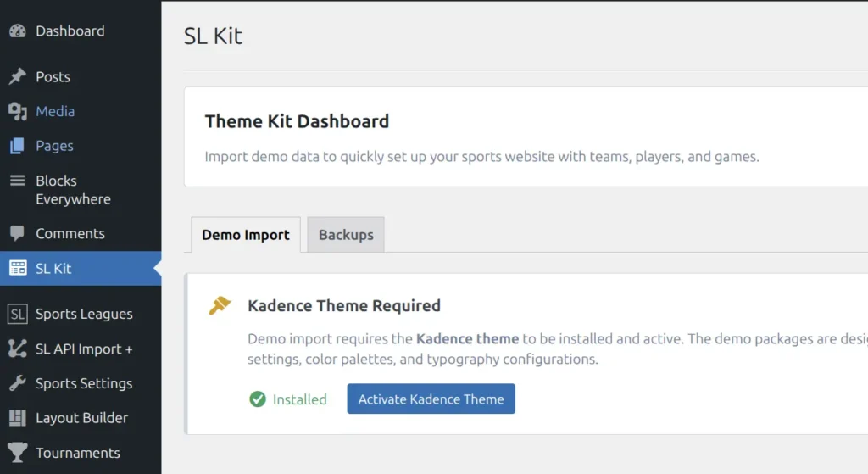Click the Import demo data description text
This screenshot has height=474, width=868.
(481, 157)
